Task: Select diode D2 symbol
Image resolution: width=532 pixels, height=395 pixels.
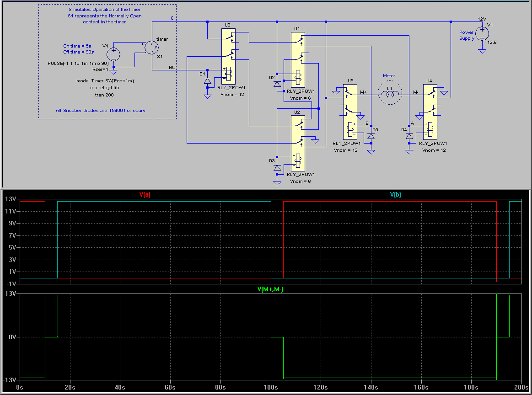Action: pyautogui.click(x=277, y=84)
